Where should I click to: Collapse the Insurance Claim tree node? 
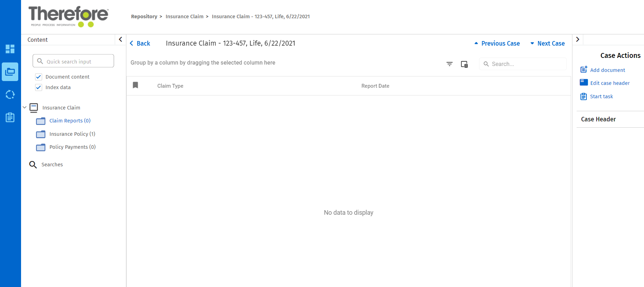tap(25, 107)
